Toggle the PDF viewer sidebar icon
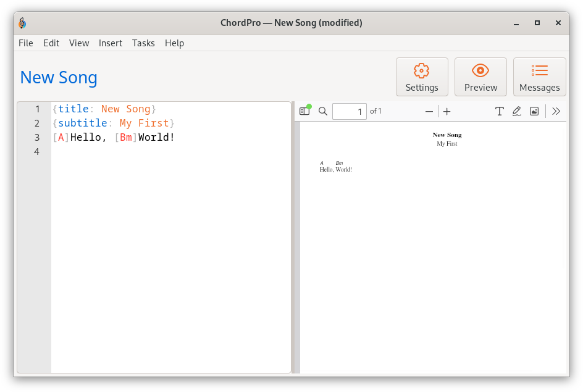This screenshot has height=392, width=583. click(x=304, y=111)
